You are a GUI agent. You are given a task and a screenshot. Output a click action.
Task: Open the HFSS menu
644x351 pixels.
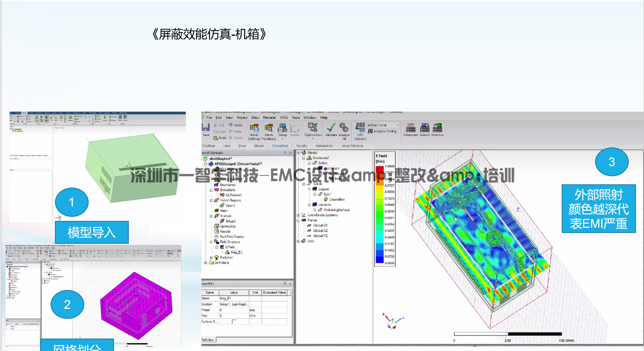pyautogui.click(x=284, y=118)
